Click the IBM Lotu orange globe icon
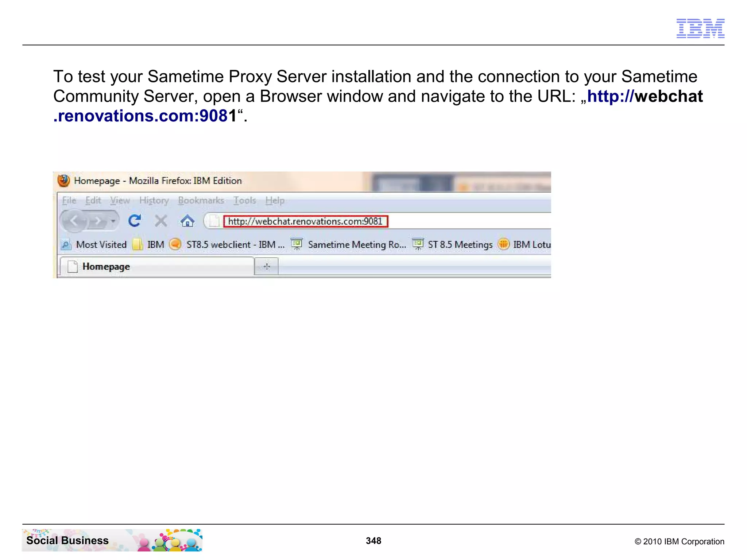The image size is (747, 560). coord(504,244)
